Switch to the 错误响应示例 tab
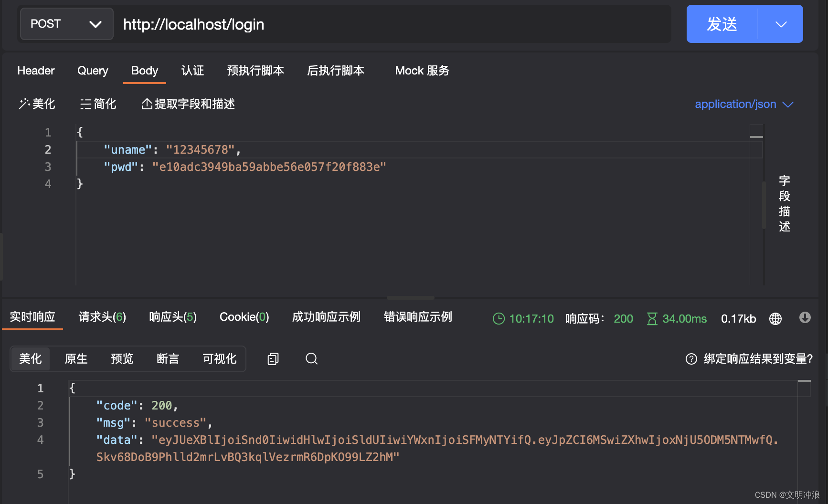 (x=417, y=316)
